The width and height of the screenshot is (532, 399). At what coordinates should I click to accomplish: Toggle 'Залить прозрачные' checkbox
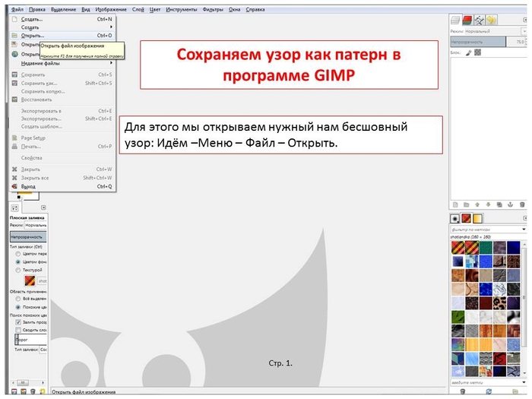18,322
